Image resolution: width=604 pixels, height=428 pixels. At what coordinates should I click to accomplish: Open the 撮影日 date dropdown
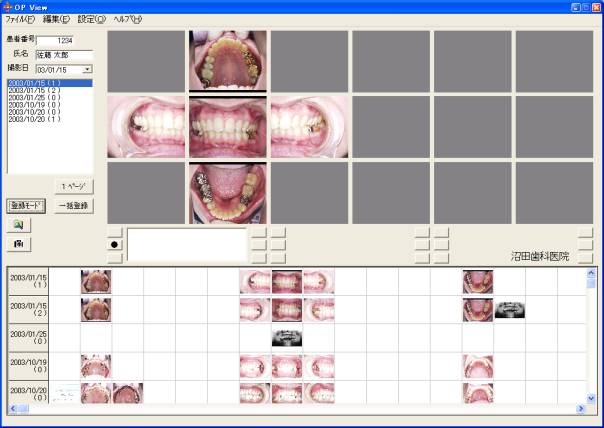(87, 70)
